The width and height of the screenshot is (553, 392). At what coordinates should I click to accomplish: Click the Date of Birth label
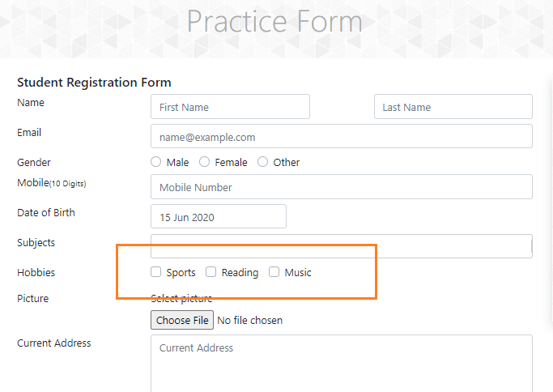click(x=46, y=213)
